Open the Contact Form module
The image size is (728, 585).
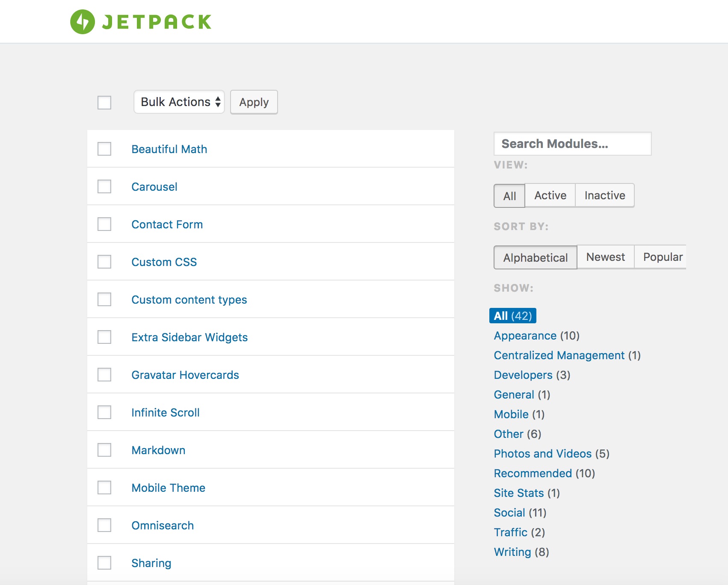[x=167, y=225]
